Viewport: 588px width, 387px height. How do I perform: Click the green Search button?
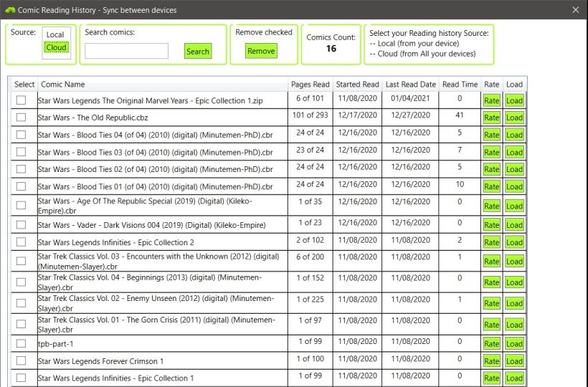pyautogui.click(x=198, y=52)
